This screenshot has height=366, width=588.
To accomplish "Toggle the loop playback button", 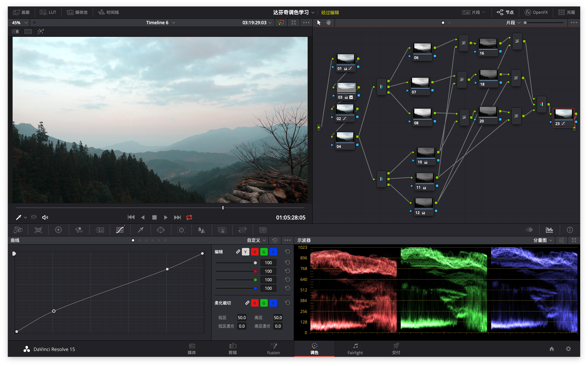I will (189, 217).
